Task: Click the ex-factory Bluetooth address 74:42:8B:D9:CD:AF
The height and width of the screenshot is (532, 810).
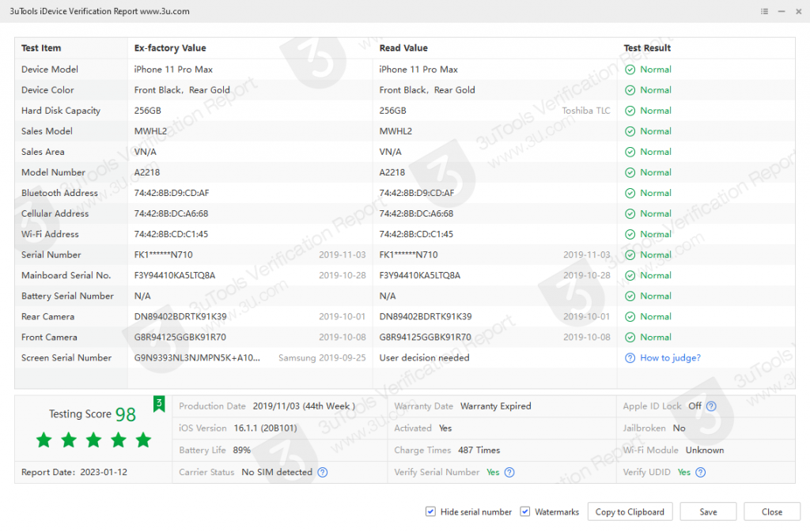Action: [172, 193]
